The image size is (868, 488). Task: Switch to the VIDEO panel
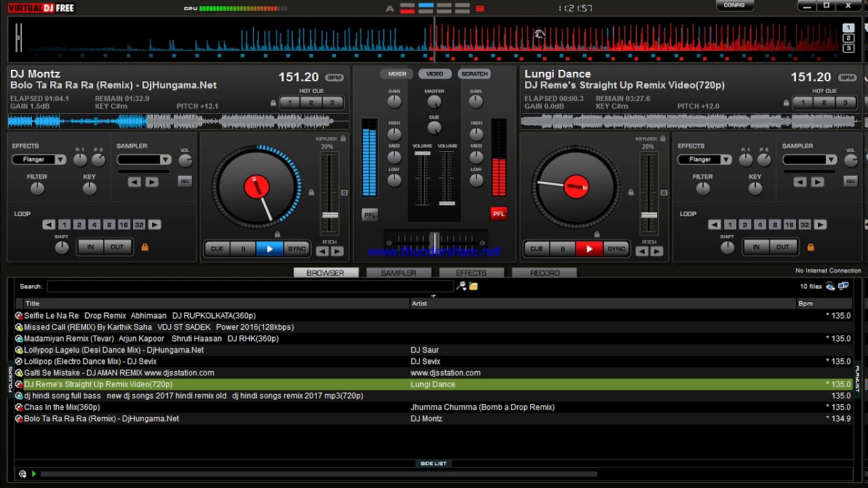[435, 74]
